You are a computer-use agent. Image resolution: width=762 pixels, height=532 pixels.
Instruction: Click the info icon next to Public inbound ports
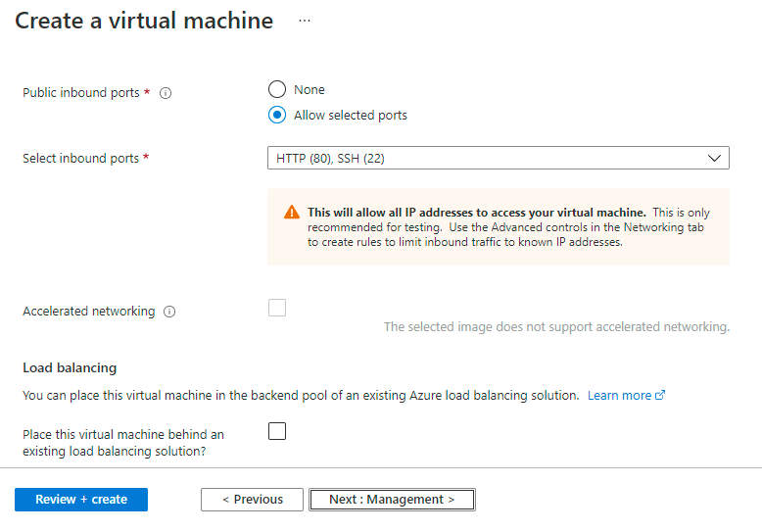point(166,93)
